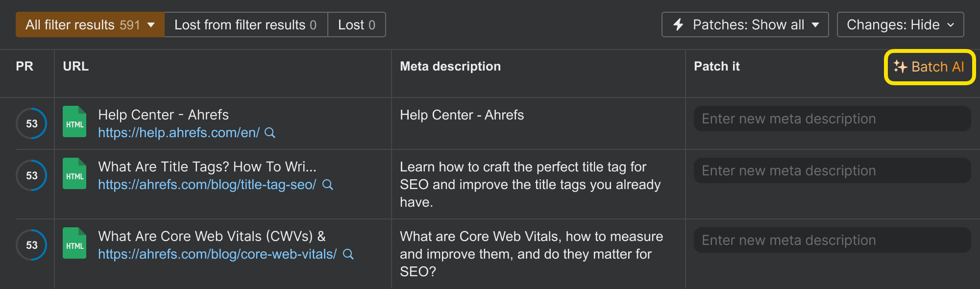
Task: Switch to Lost from filter results tab
Action: tap(245, 24)
